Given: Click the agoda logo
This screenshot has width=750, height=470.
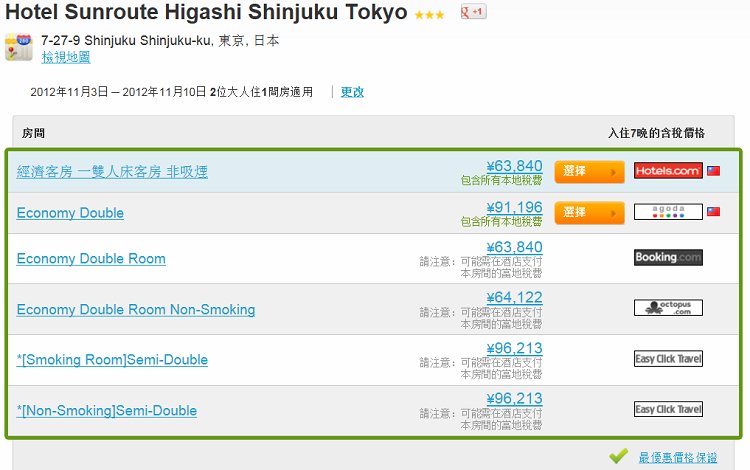Looking at the screenshot, I should (668, 212).
